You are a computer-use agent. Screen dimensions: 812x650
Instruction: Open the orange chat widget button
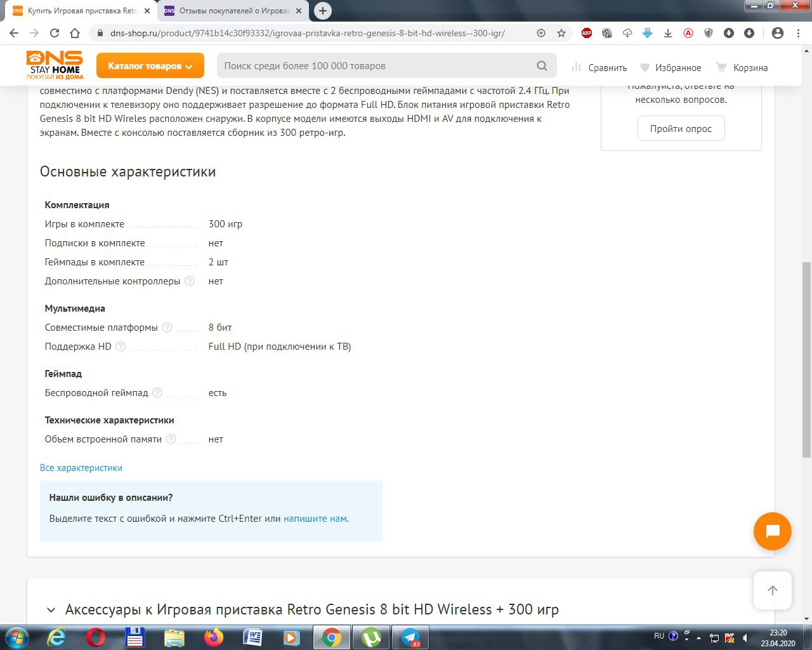point(772,531)
